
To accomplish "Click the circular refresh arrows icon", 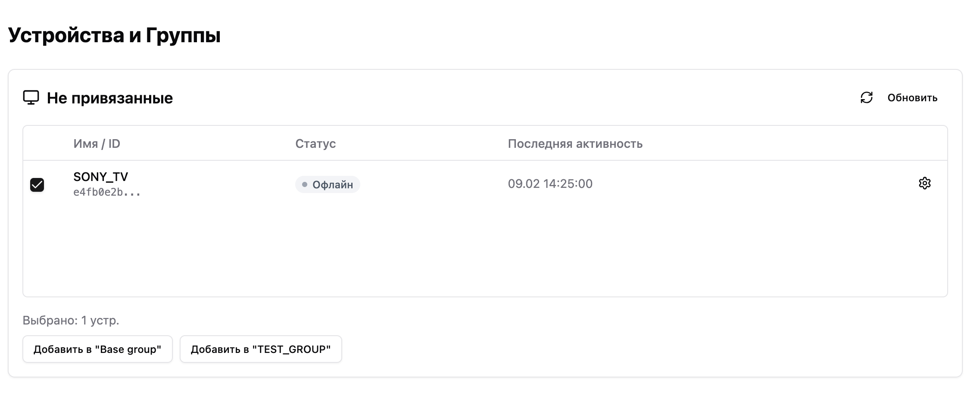I will tap(866, 98).
